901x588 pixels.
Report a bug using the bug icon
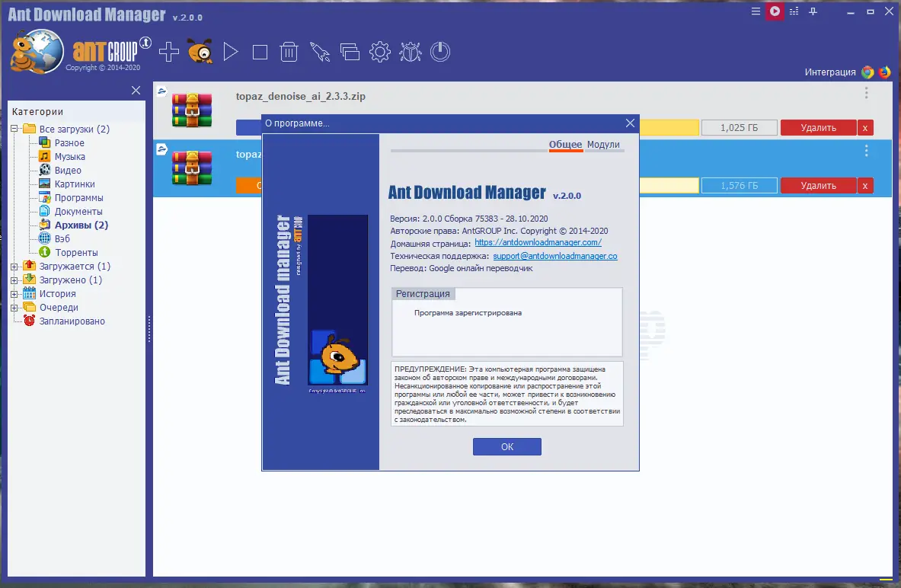click(410, 52)
